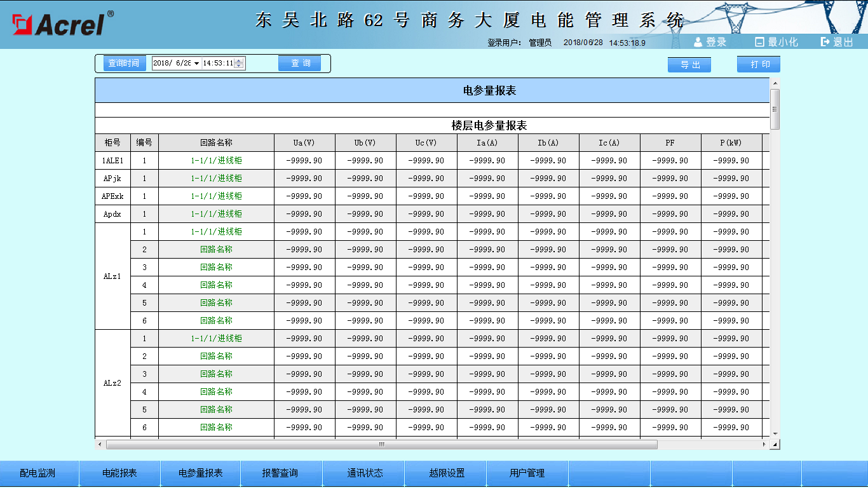
Task: Select the 通讯状态 tab
Action: [365, 473]
